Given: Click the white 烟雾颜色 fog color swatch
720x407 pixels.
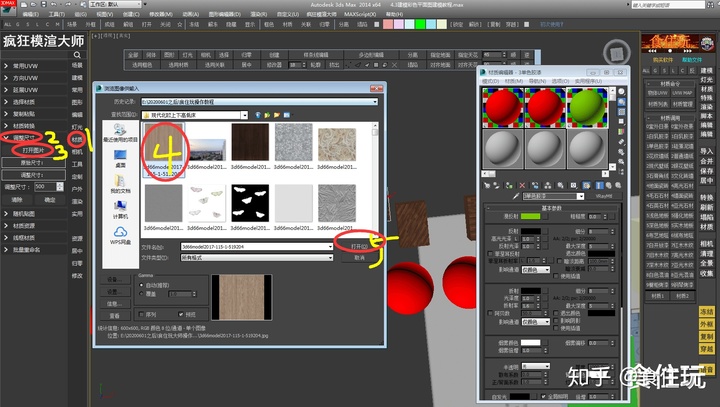Looking at the screenshot, I should (530, 343).
